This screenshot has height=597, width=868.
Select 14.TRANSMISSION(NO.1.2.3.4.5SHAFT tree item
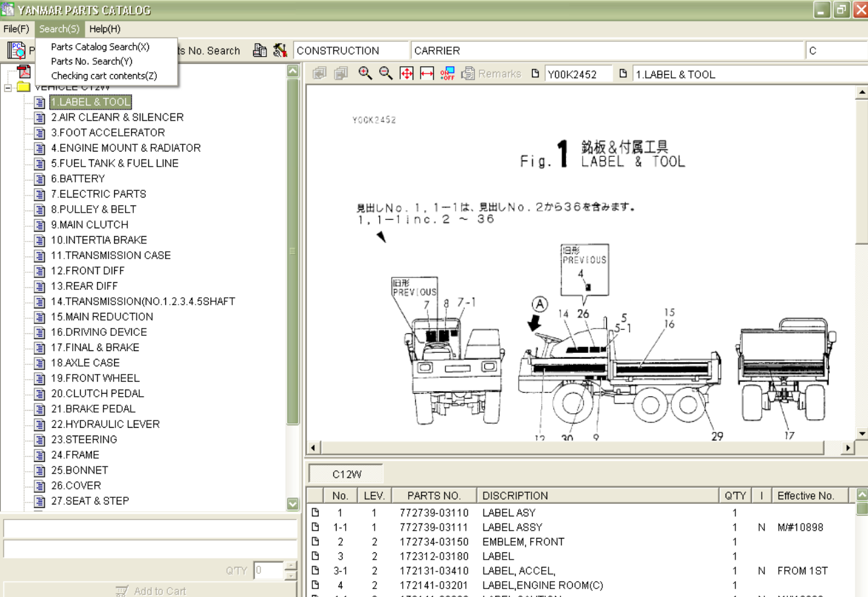tap(143, 302)
